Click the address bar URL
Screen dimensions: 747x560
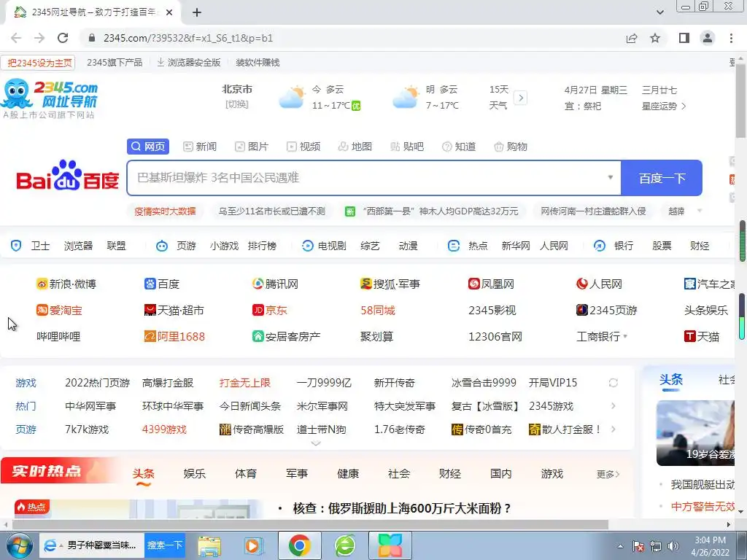tap(188, 38)
